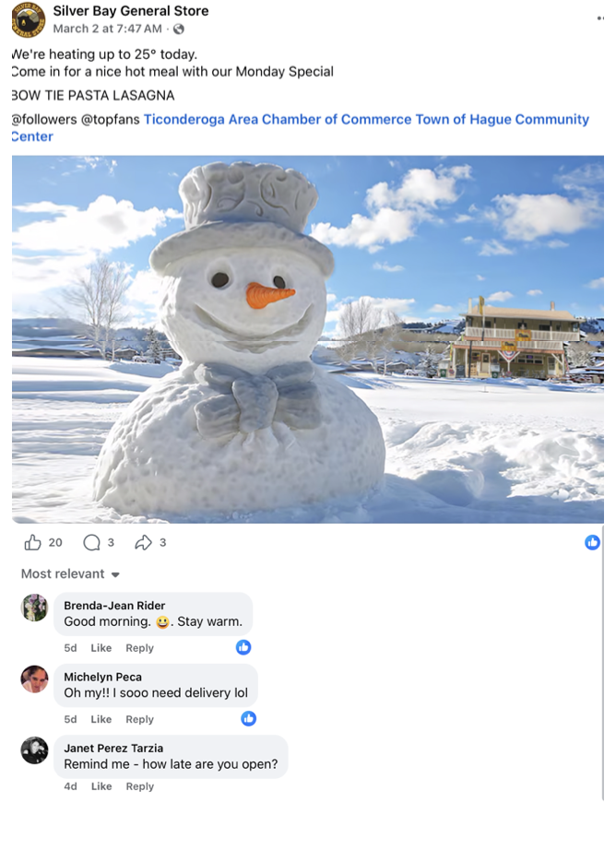Click the blue like reaction badge beside the post
616x850 pixels.
[x=592, y=542]
